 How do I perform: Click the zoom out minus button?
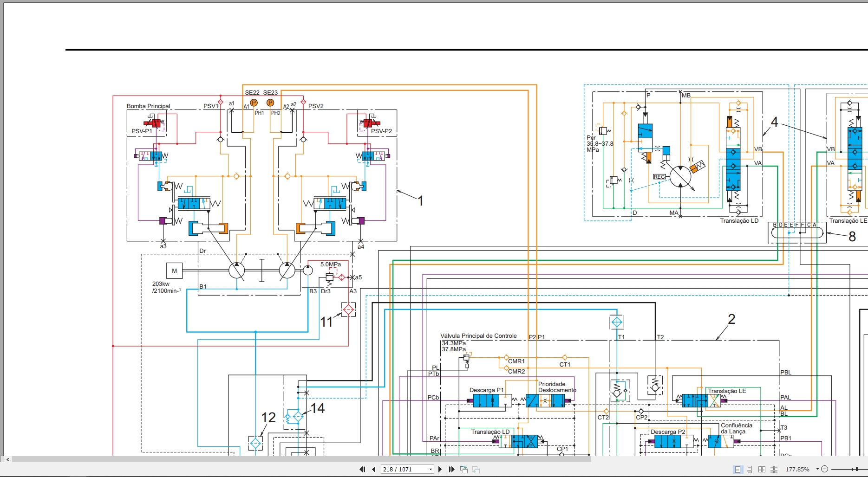tap(824, 469)
